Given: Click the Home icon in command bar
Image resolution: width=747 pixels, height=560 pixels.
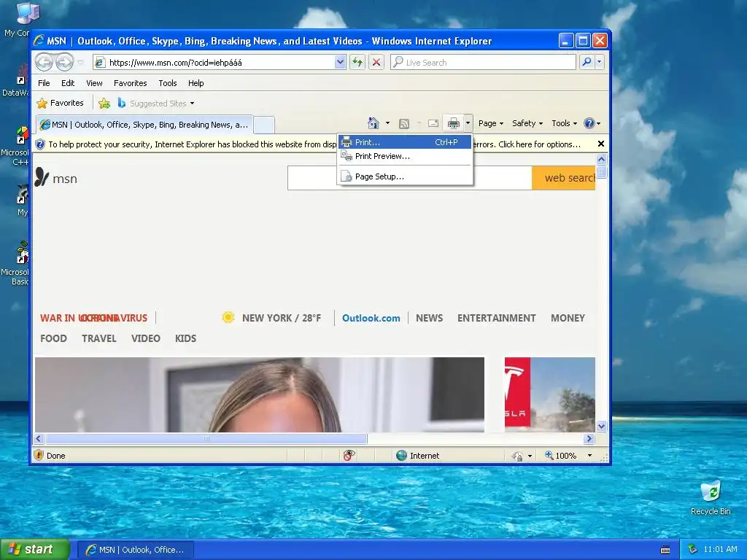Looking at the screenshot, I should pos(373,123).
